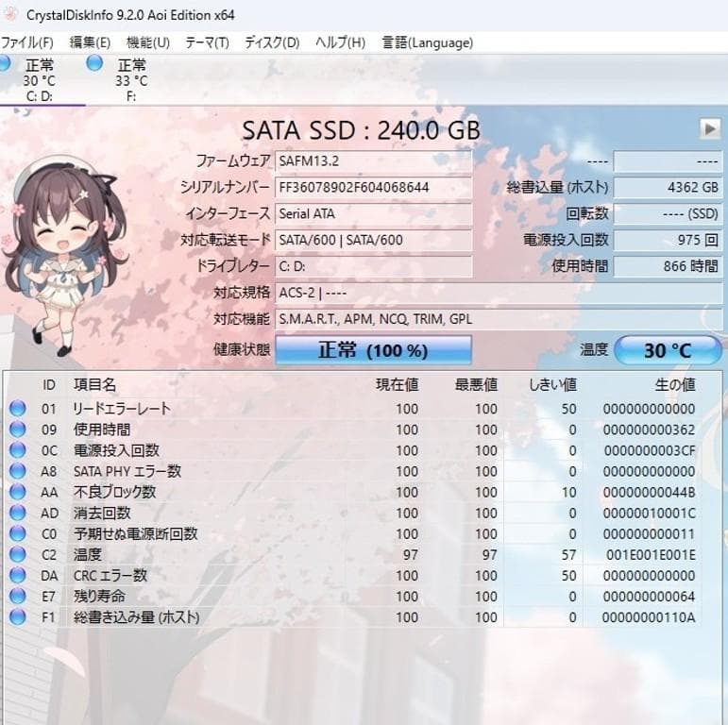Click the blue status icon for ID C2
728x725 pixels.
click(x=18, y=555)
